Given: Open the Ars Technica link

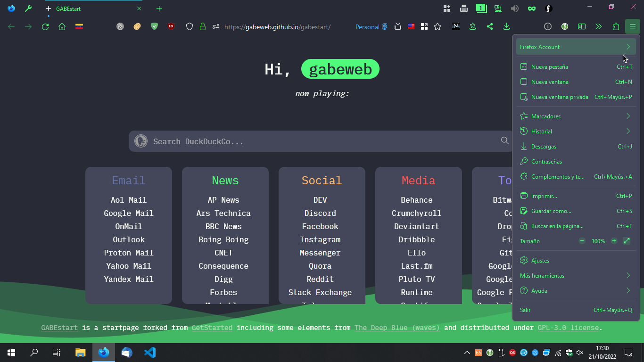Looking at the screenshot, I should (x=223, y=213).
